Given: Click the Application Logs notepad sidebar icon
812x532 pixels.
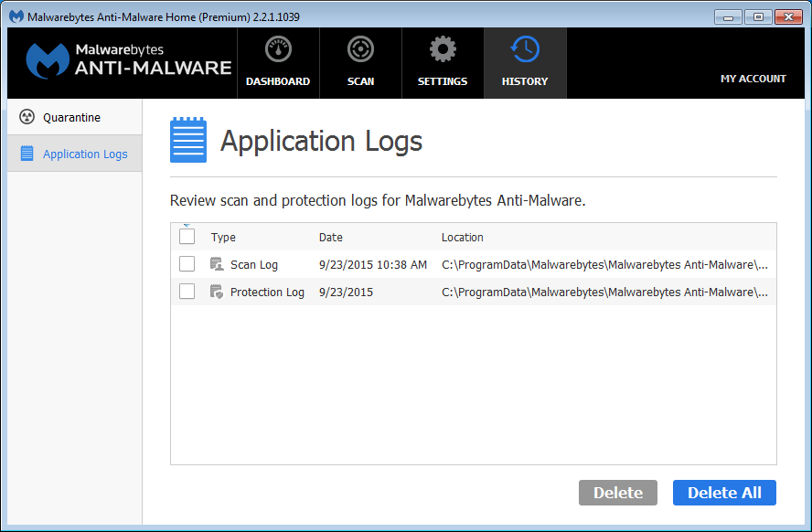Looking at the screenshot, I should coord(27,154).
